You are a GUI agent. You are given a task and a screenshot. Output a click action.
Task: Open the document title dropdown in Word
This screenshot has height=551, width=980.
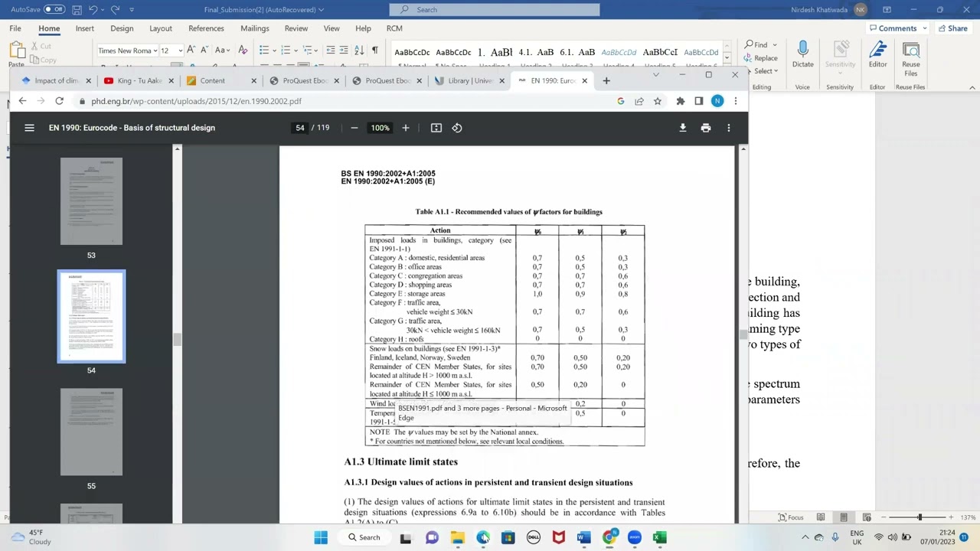[x=321, y=10]
